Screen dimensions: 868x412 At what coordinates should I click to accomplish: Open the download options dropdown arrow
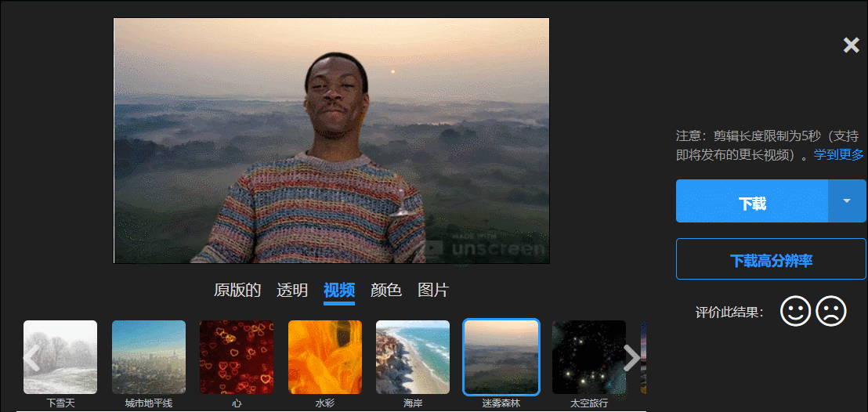point(847,201)
